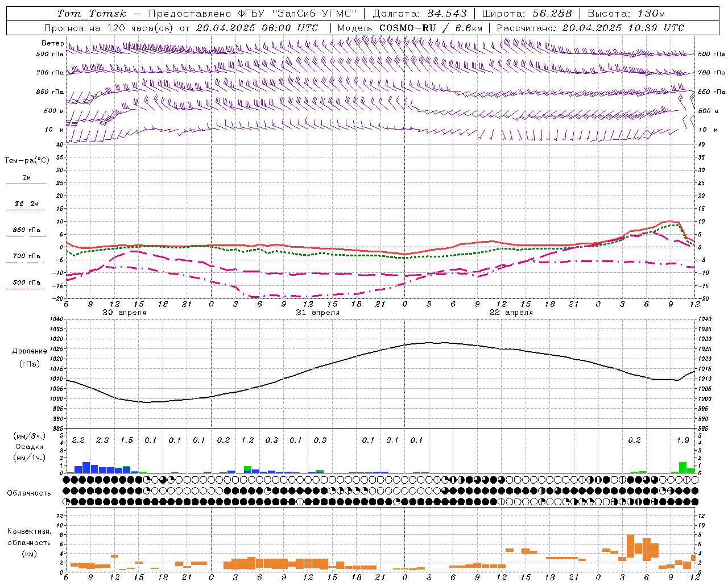Click the "22 апреля" date label
This screenshot has height=582, width=728.
tap(511, 313)
